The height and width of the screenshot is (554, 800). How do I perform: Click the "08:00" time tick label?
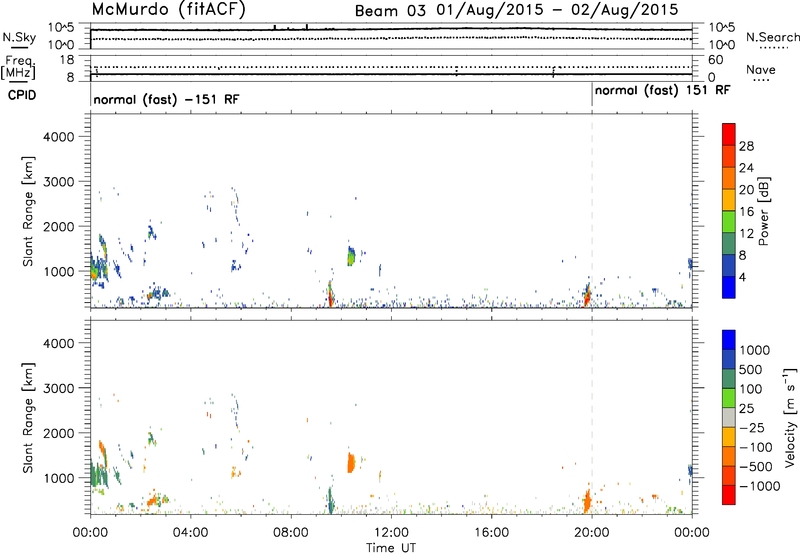click(x=291, y=533)
